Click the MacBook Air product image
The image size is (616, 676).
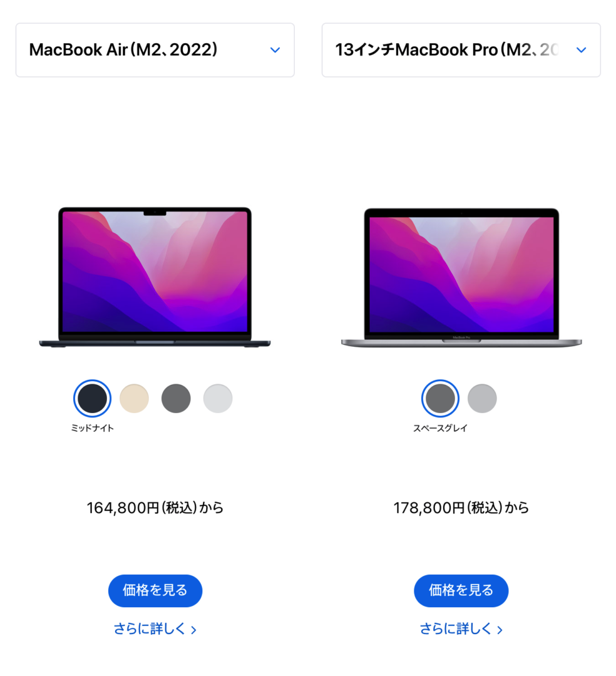click(x=155, y=277)
